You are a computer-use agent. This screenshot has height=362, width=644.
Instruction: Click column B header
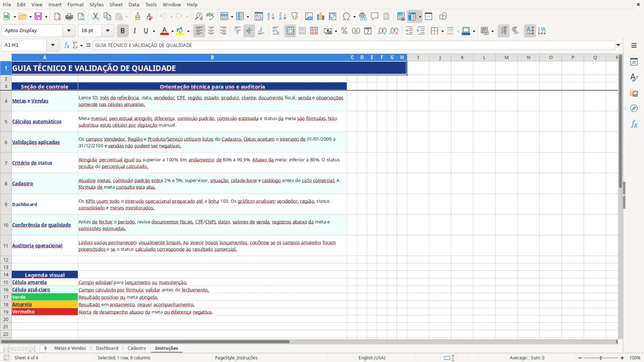pyautogui.click(x=213, y=57)
